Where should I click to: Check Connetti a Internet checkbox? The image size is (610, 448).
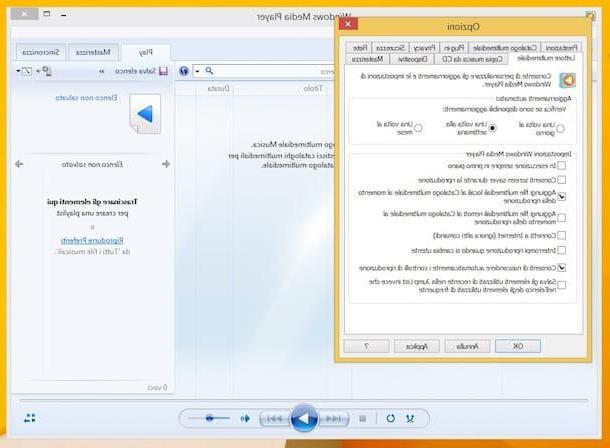click(x=561, y=235)
